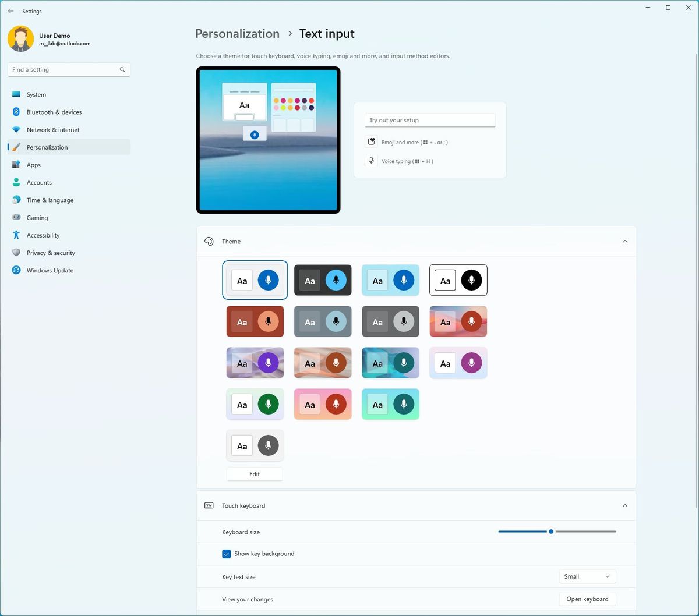Collapse the Theme section
The height and width of the screenshot is (616, 699).
[x=625, y=240]
